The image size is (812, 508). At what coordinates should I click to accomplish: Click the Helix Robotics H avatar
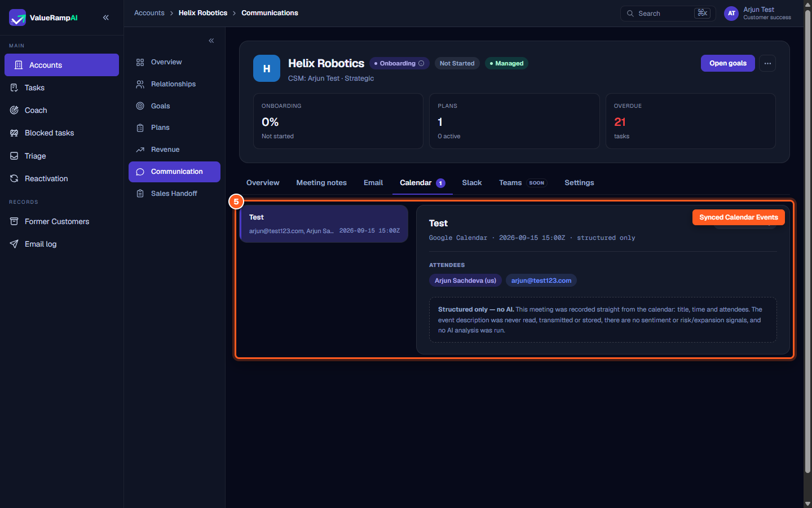(x=267, y=68)
